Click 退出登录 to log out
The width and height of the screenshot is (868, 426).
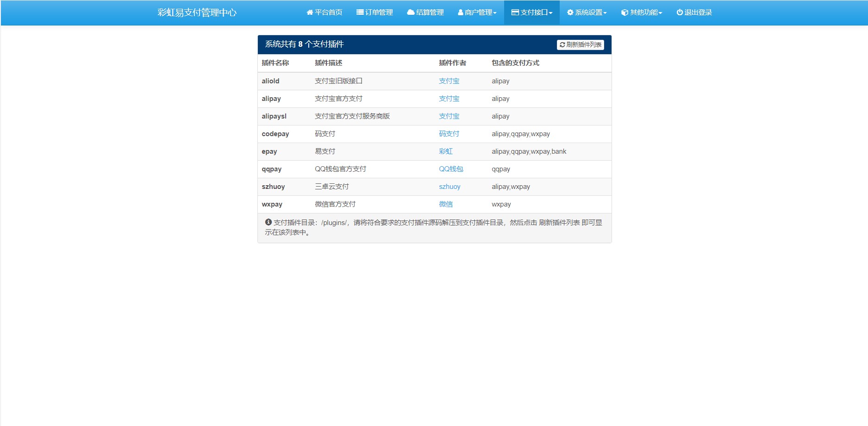694,13
